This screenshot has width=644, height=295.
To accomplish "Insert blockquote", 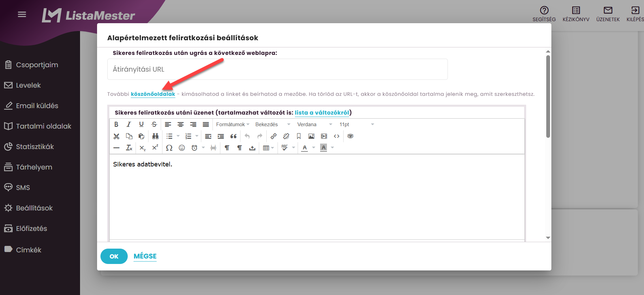I will point(233,136).
